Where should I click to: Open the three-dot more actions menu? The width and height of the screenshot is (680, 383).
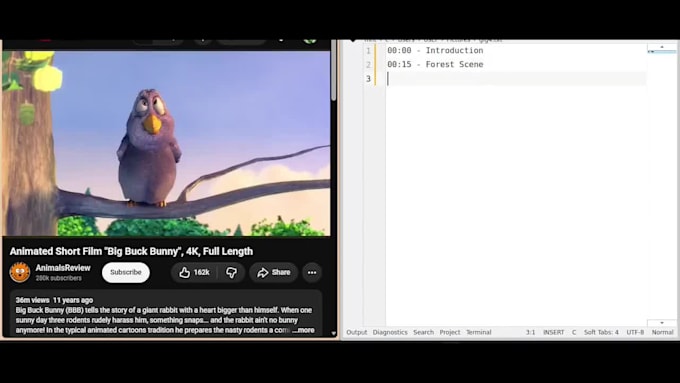click(312, 272)
